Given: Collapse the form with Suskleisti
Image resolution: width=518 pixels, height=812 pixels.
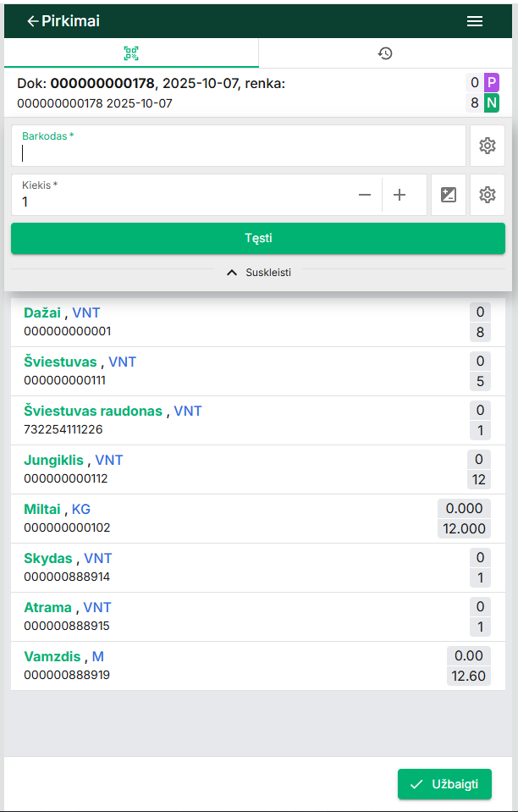Looking at the screenshot, I should tap(258, 273).
